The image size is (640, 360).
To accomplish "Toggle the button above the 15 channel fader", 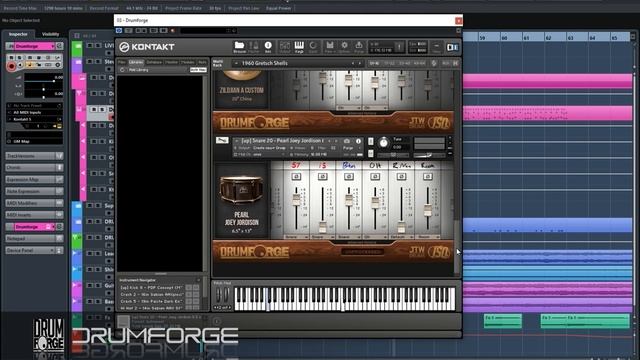I will [x=322, y=177].
